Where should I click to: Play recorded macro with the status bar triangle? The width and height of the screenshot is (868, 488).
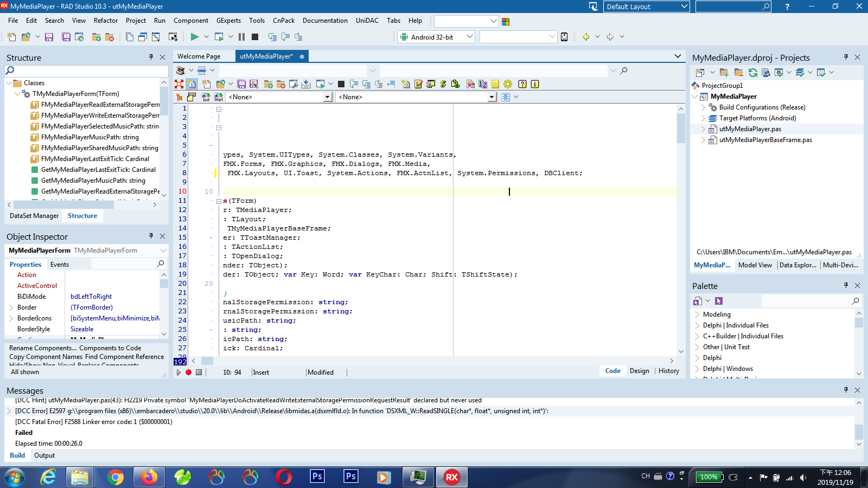pos(178,373)
